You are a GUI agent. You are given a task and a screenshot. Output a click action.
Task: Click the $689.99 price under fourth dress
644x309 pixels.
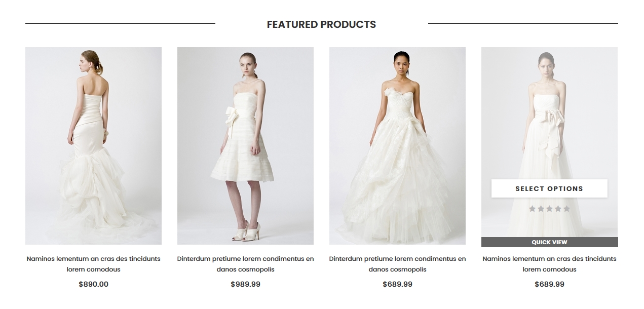[x=549, y=284]
